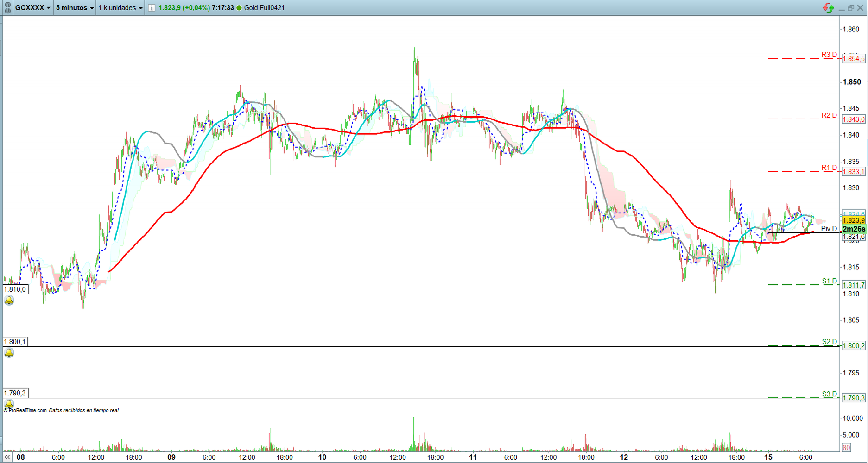
Task: Click the red-green trading arrows icon
Action: click(828, 8)
